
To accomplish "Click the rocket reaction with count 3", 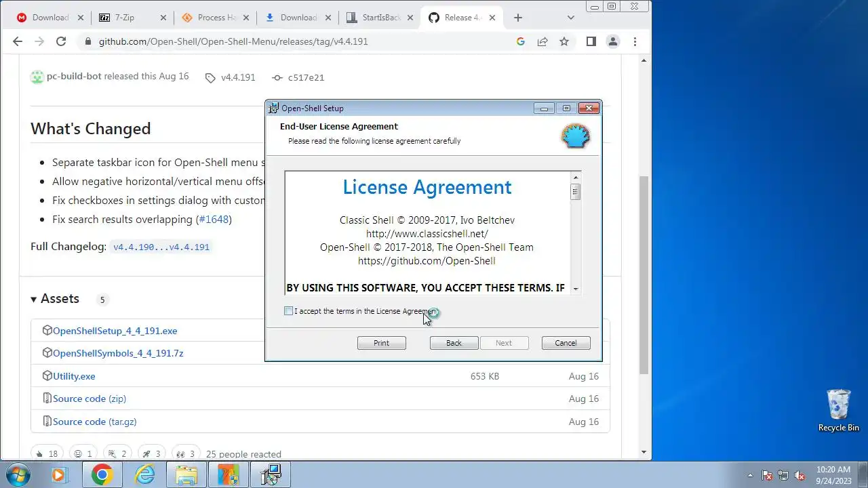I will coord(151,454).
